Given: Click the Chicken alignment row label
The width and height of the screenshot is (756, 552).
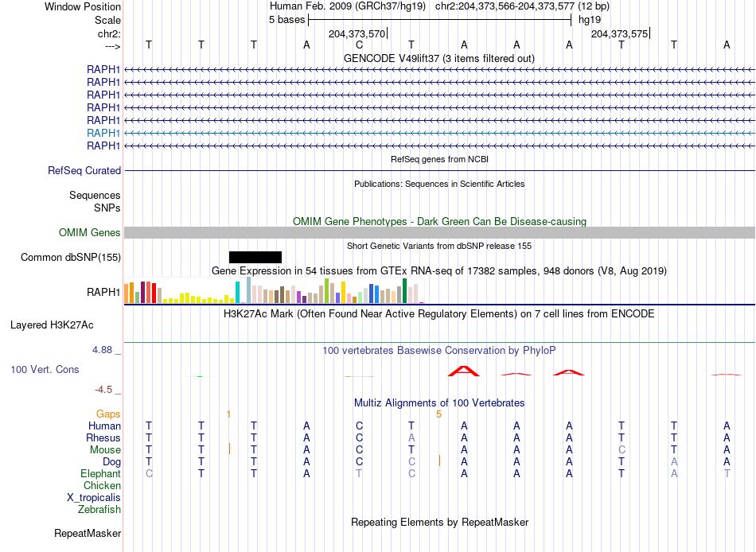Looking at the screenshot, I should (x=102, y=485).
